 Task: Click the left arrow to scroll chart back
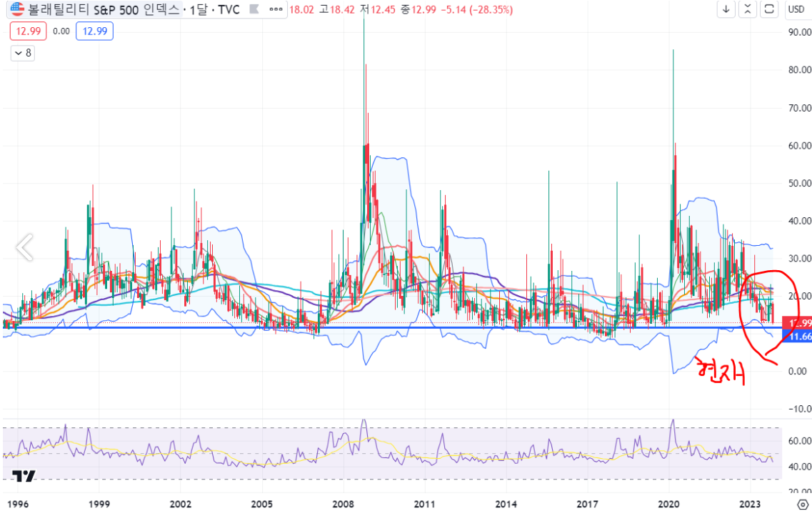[24, 247]
